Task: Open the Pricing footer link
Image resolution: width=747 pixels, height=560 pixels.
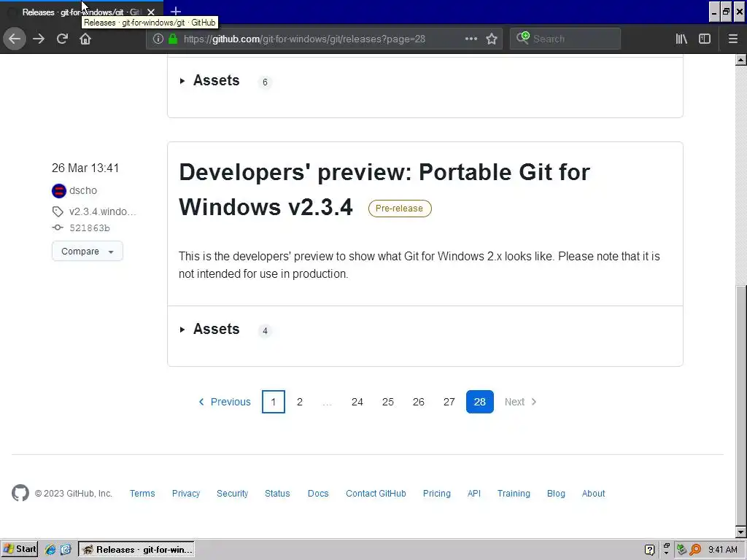Action: (436, 494)
